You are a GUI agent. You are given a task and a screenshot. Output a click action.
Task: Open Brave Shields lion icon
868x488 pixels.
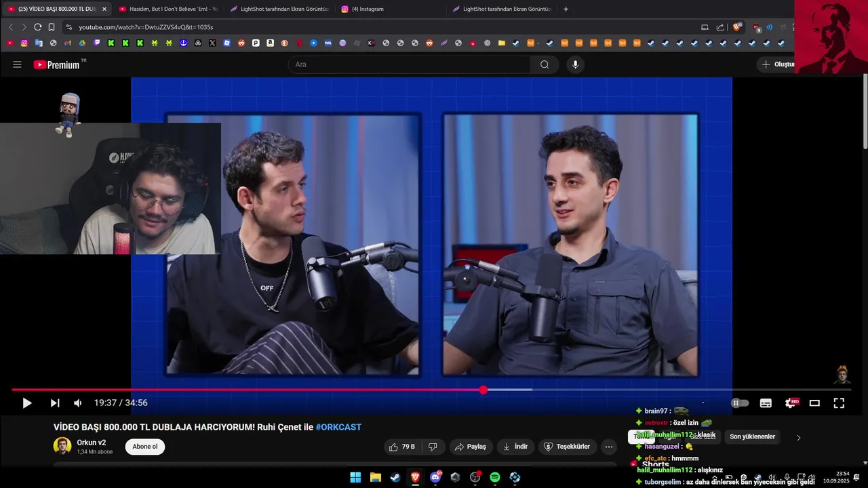(x=737, y=27)
